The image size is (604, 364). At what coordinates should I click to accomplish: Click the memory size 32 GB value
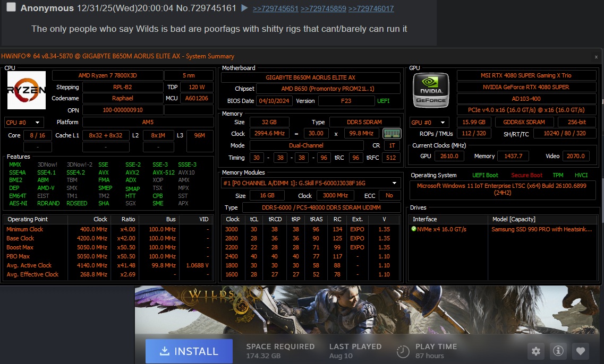[x=269, y=122]
